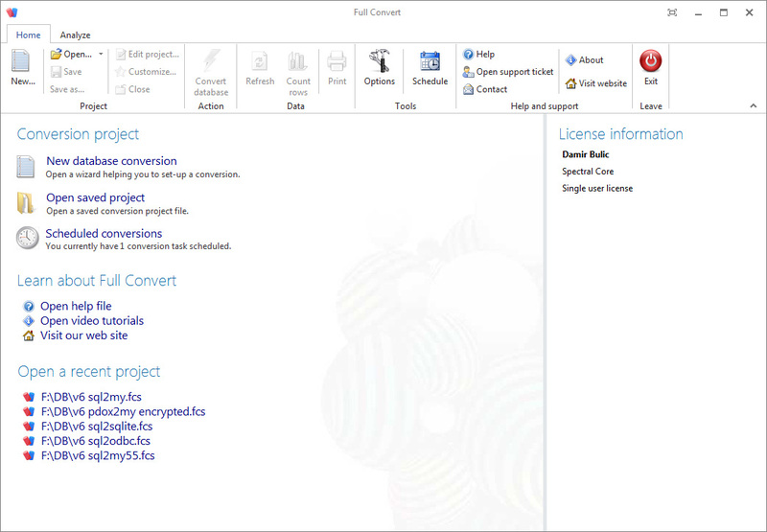Open recent project v6 sql2my55.fcs
Image resolution: width=767 pixels, height=532 pixels.
click(x=98, y=455)
